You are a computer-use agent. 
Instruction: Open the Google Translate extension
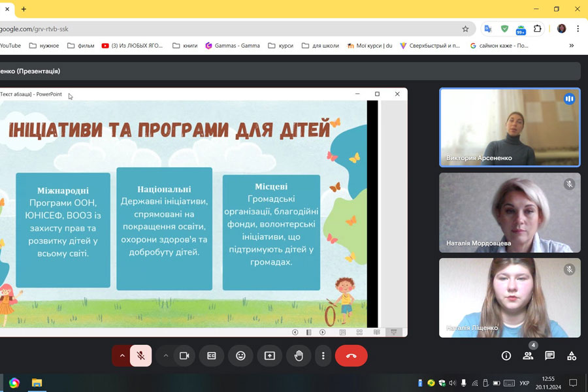coord(487,29)
